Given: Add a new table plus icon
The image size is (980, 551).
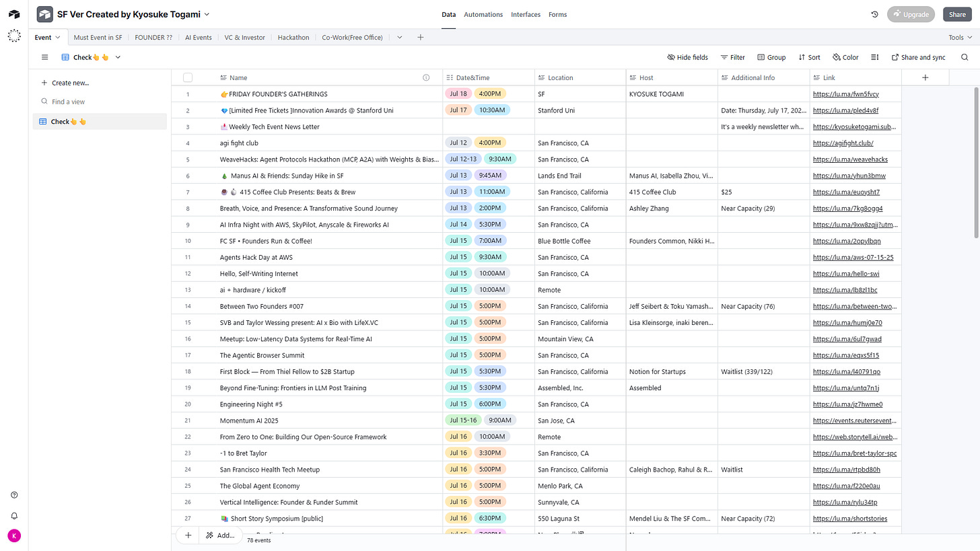Looking at the screenshot, I should [x=420, y=37].
